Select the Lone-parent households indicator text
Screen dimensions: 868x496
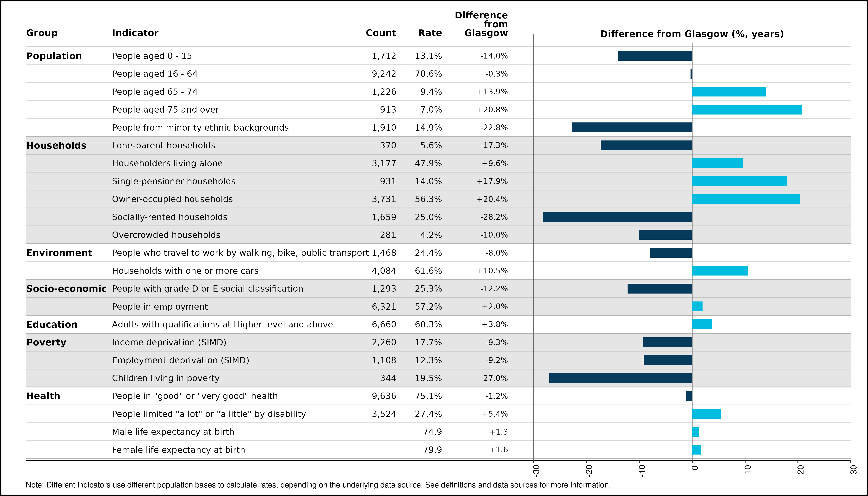coord(164,146)
